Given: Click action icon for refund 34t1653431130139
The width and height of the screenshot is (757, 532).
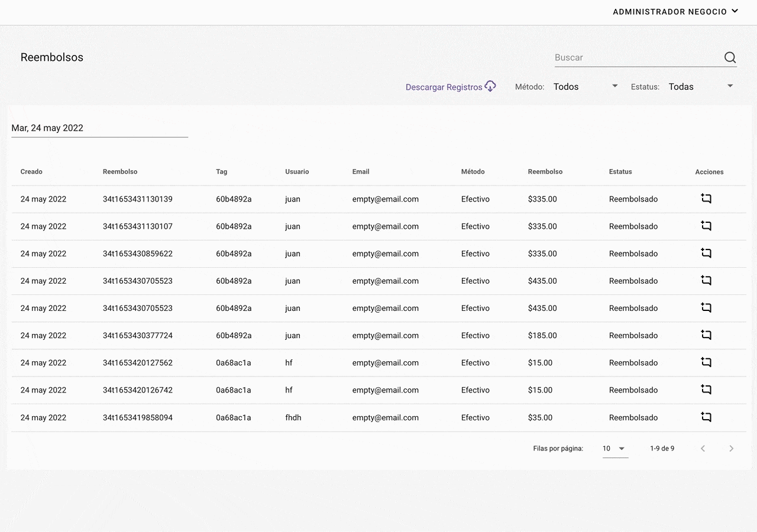Looking at the screenshot, I should 706,199.
